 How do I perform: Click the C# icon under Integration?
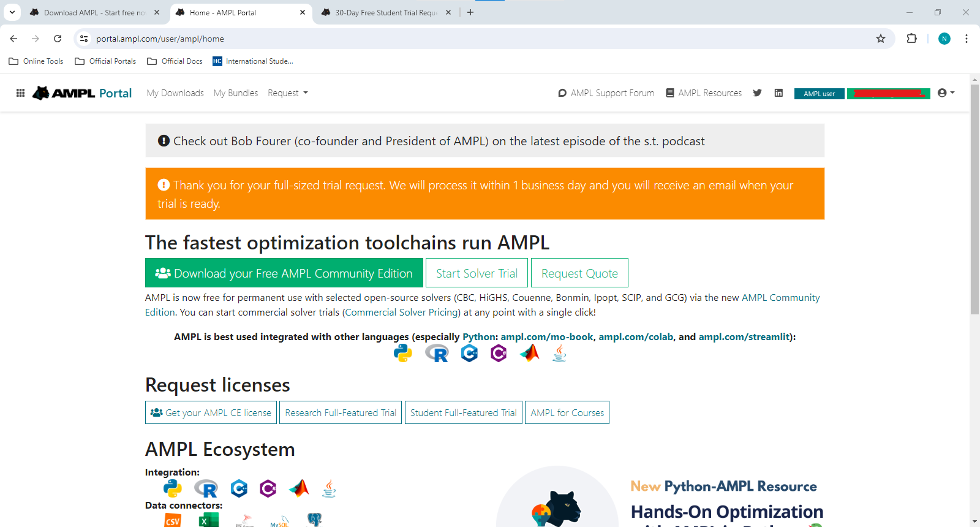click(268, 488)
